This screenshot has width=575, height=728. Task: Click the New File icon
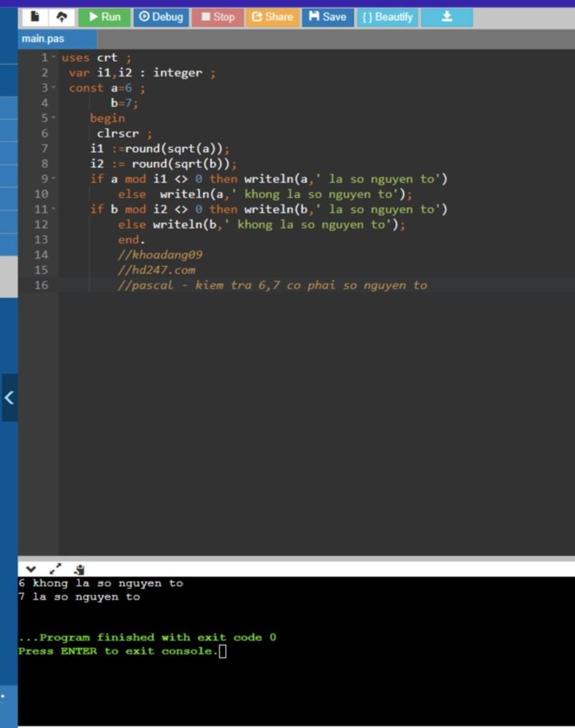coord(35,17)
